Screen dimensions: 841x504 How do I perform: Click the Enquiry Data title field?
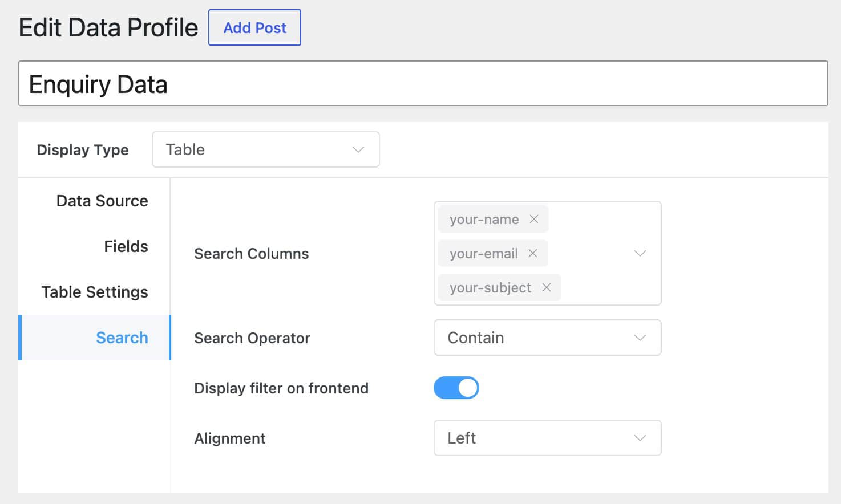tap(423, 83)
